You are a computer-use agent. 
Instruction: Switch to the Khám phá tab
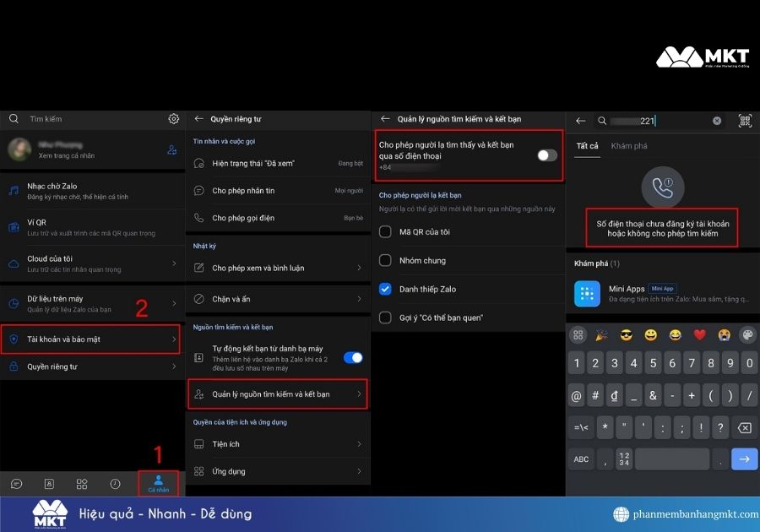[629, 146]
